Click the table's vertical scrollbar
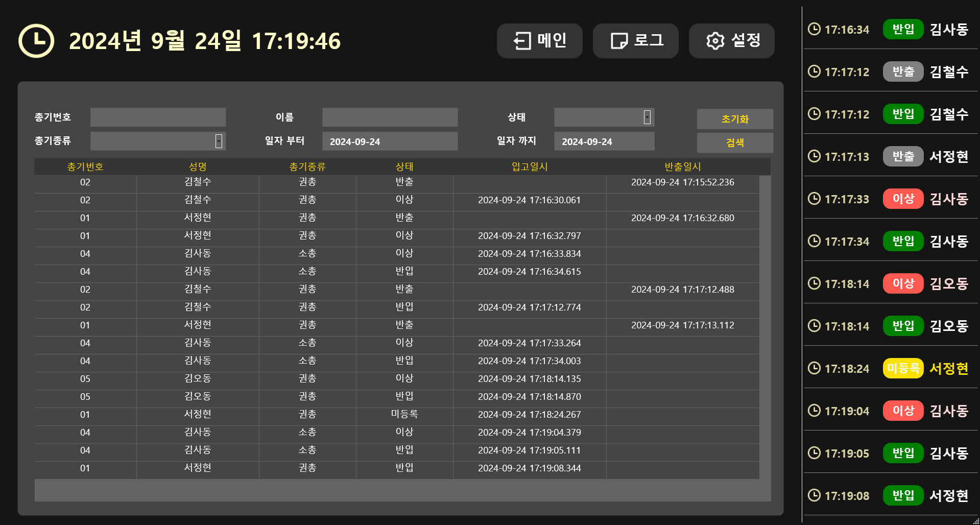The height and width of the screenshot is (525, 980). click(764, 327)
